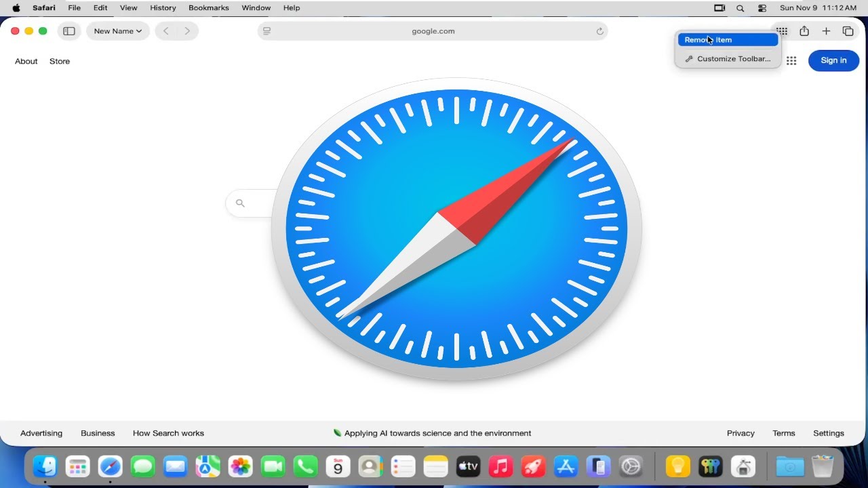Click the dotted grid toolbar icon beside Share
868x488 pixels.
(782, 31)
